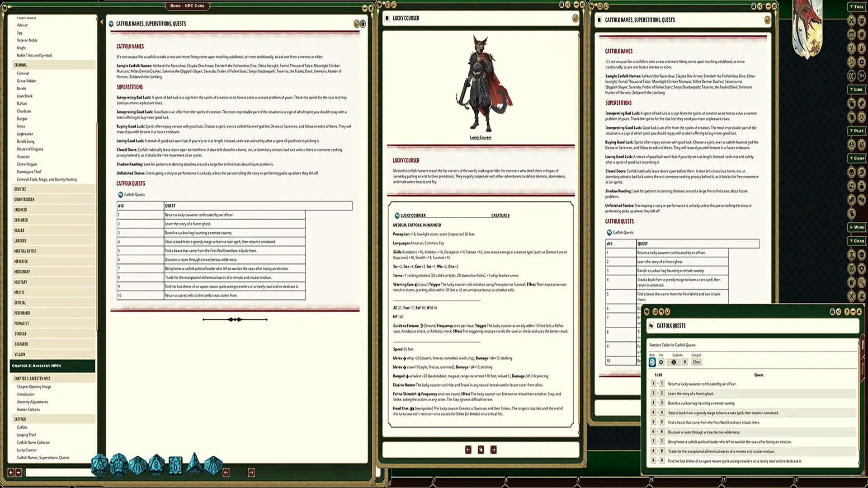Toggle Vis eye visibility for the random table

pyautogui.click(x=661, y=362)
